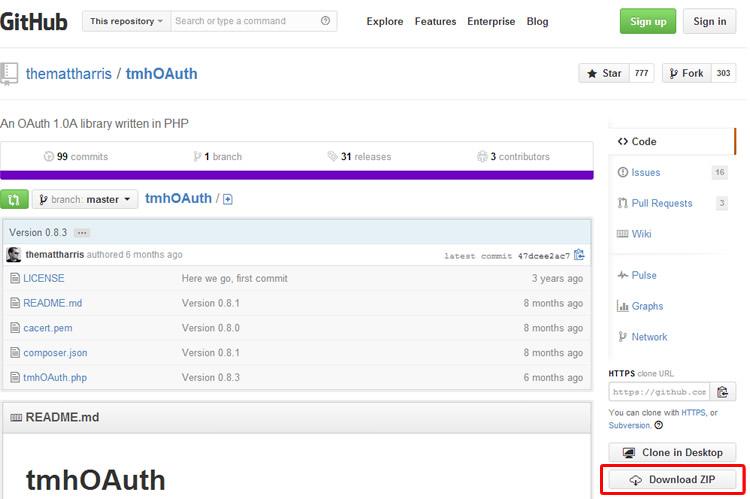Click the file icon beside cacert.pem

pos(15,328)
